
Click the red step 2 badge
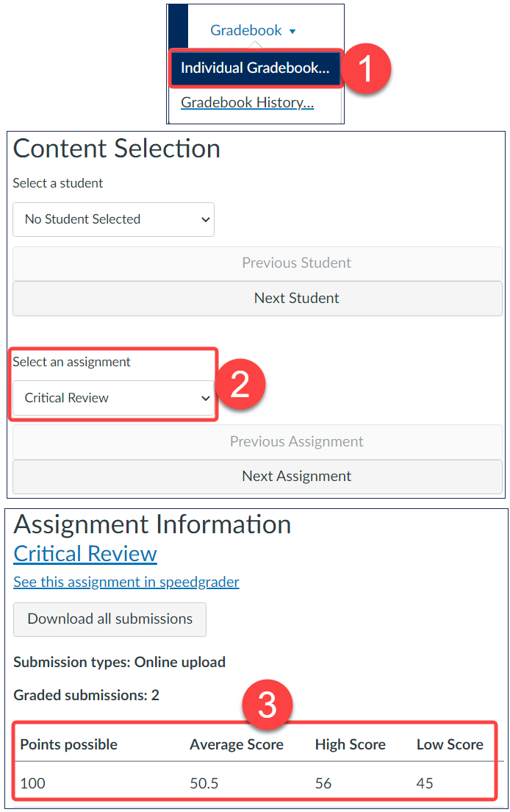240,384
